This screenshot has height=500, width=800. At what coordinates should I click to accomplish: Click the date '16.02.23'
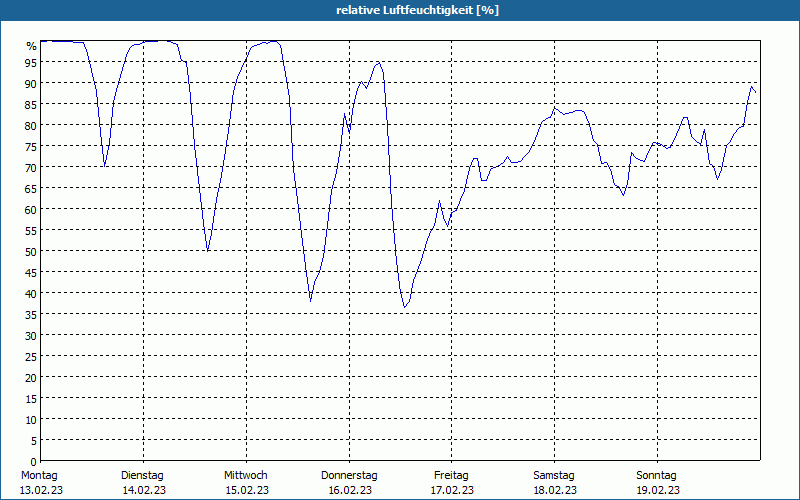(x=350, y=490)
